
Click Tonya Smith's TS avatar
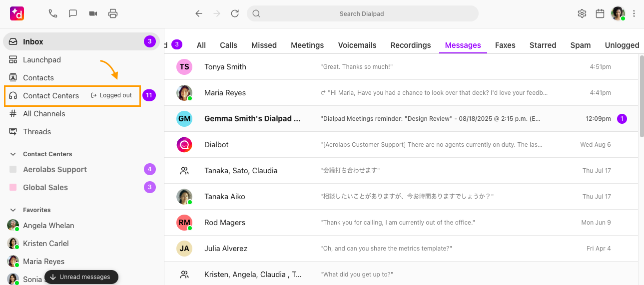pyautogui.click(x=184, y=67)
